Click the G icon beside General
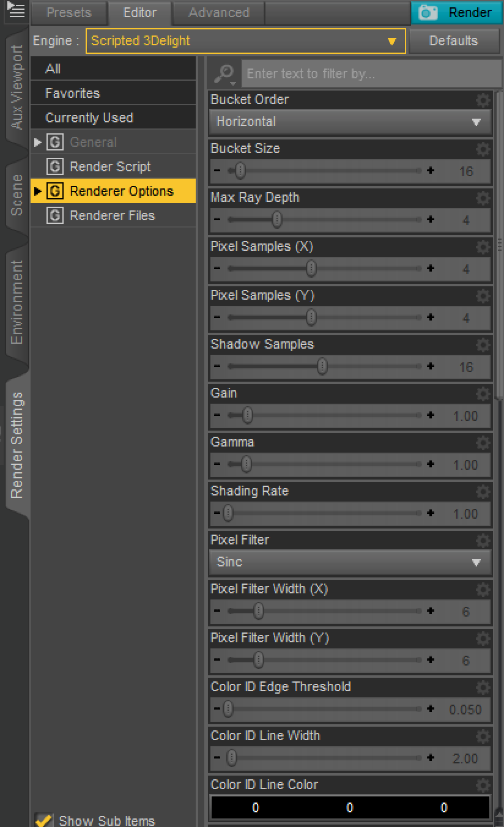This screenshot has height=827, width=504. pos(55,143)
